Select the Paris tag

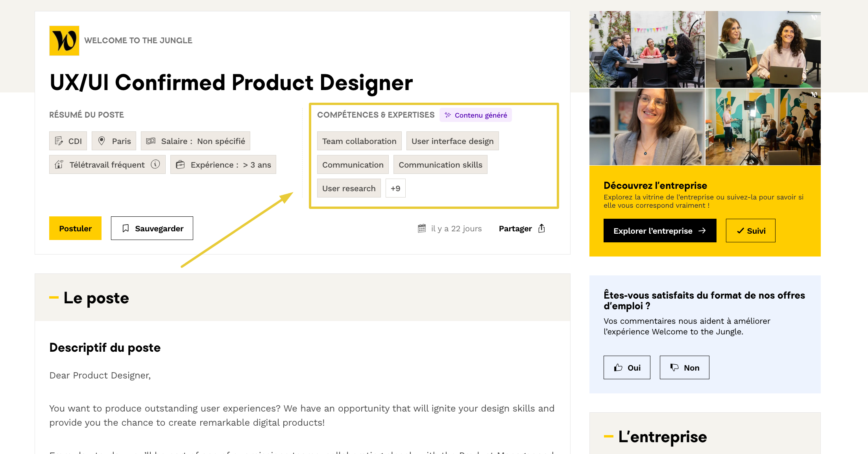114,141
